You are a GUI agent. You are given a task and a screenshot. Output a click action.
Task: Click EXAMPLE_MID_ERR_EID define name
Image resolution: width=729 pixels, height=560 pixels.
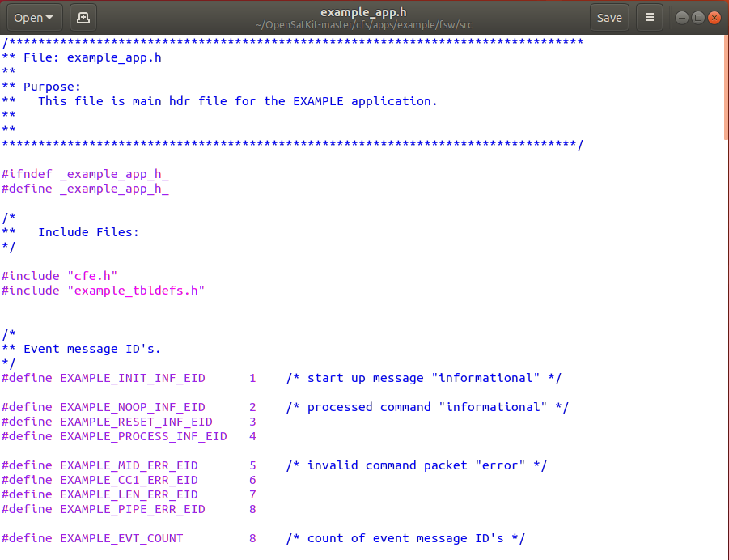[x=129, y=465]
